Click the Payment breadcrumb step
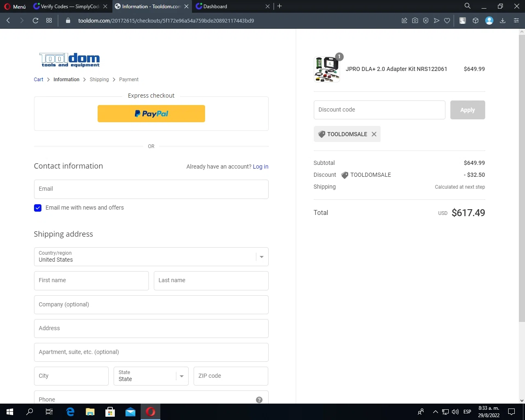The width and height of the screenshot is (525, 420). coord(129,80)
